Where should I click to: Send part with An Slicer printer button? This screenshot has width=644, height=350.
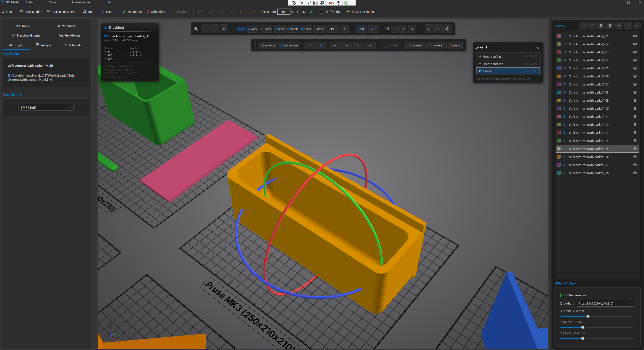tap(268, 45)
